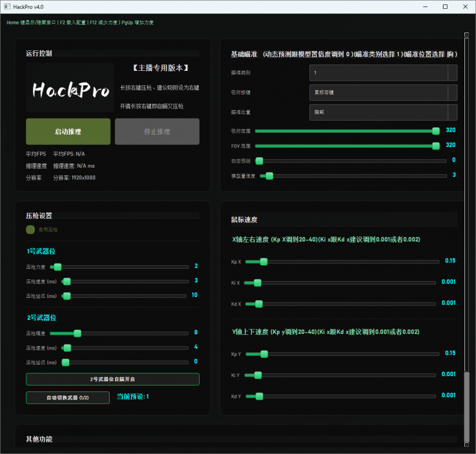Click the HackPro logo image
Image resolution: width=476 pixels, height=454 pixels.
[70, 88]
